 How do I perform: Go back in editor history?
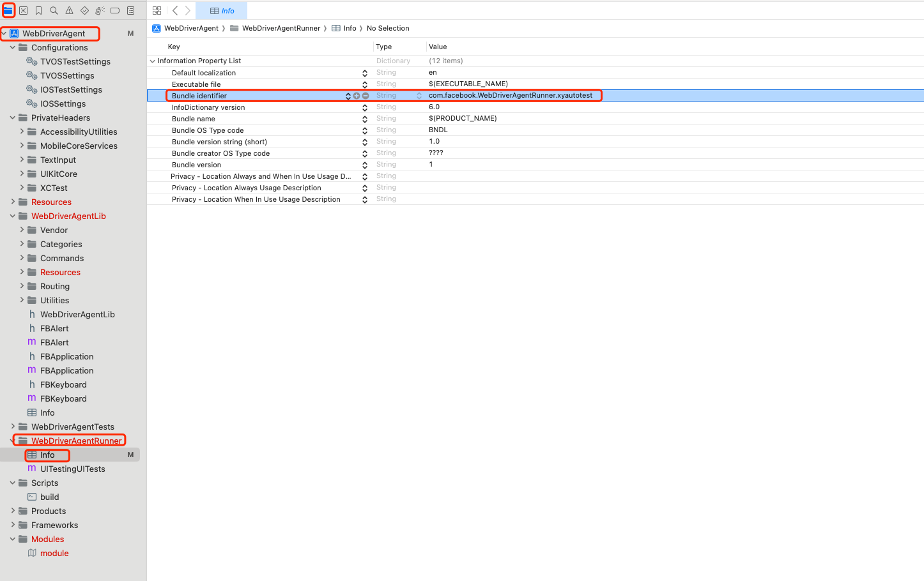click(175, 11)
